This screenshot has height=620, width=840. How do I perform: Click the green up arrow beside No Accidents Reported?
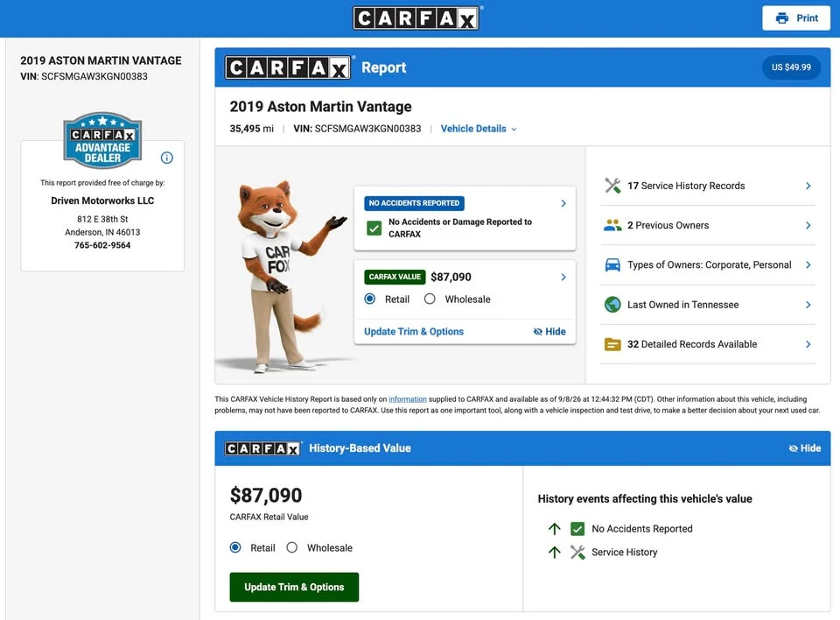555,529
